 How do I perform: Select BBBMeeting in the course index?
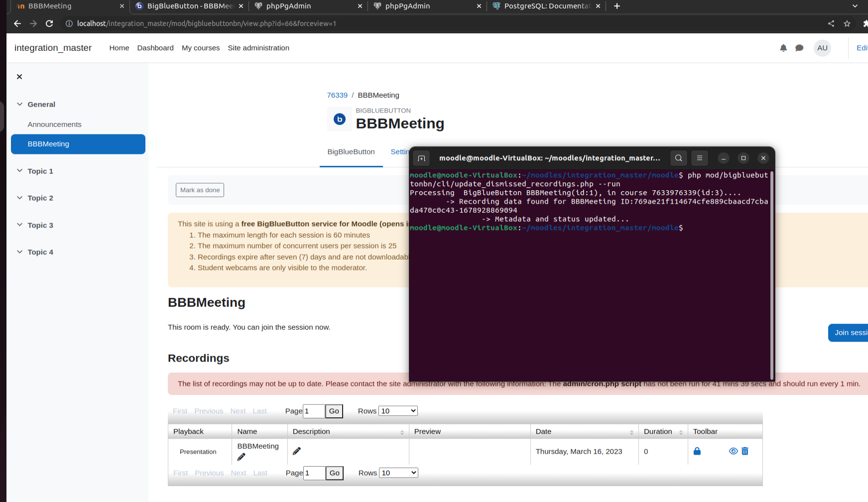click(x=78, y=144)
